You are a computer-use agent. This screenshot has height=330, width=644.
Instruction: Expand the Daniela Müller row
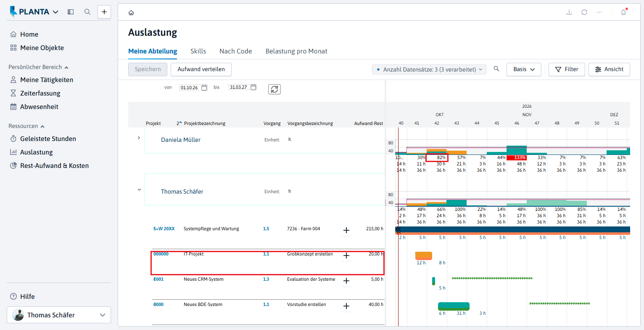pos(139,138)
